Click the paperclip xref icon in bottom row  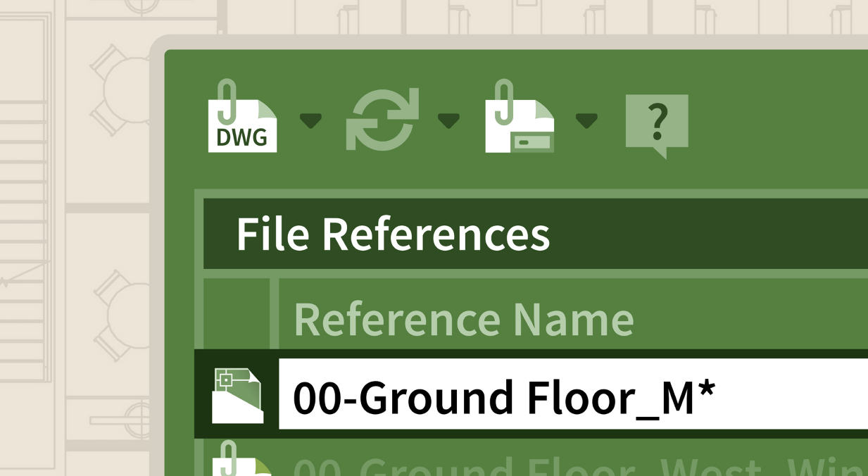click(x=236, y=458)
